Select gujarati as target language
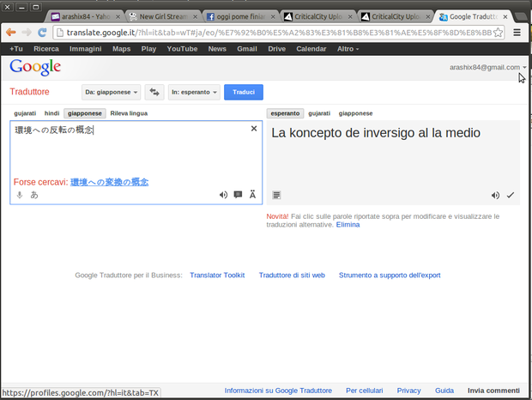This screenshot has width=532, height=400. point(319,113)
